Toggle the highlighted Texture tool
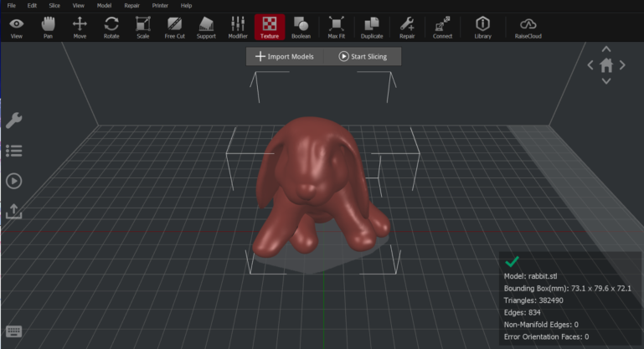Image resolution: width=644 pixels, height=349 pixels. click(x=270, y=27)
